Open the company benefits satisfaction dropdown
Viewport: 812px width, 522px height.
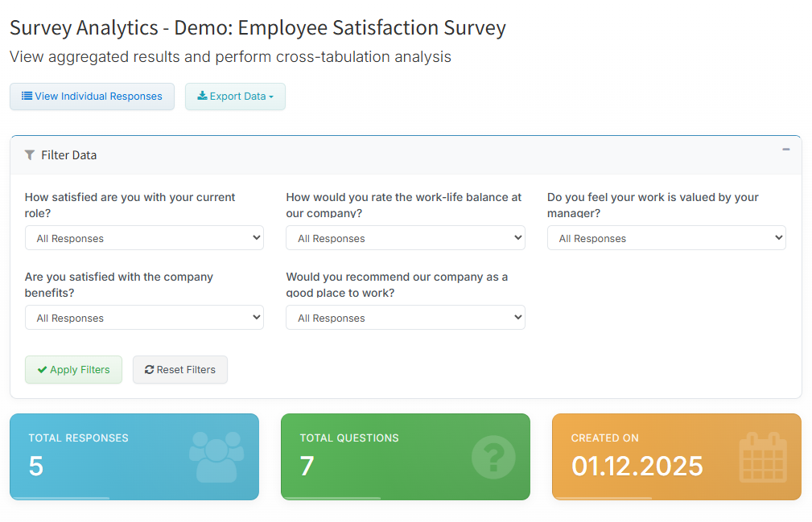(144, 318)
